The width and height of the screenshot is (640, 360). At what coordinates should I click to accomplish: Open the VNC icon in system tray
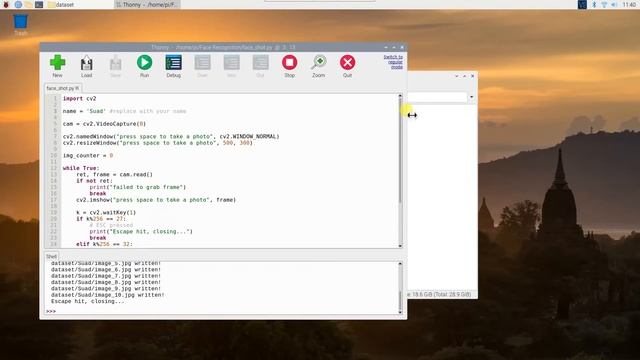pyautogui.click(x=582, y=4)
